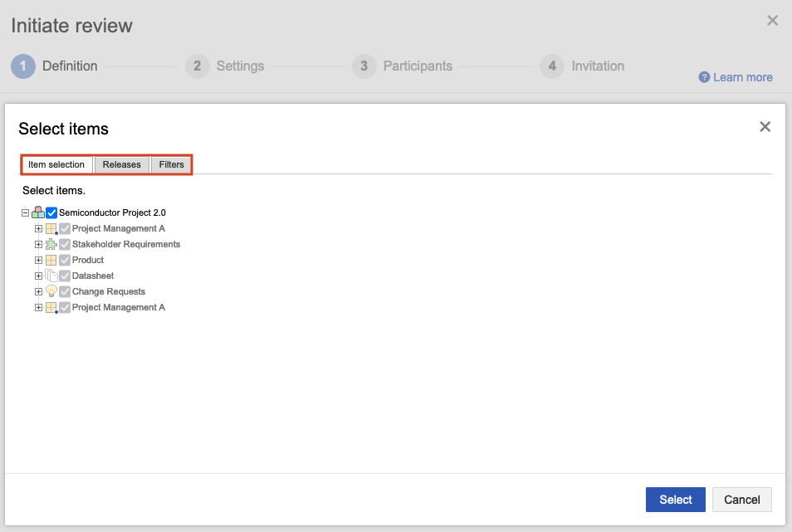Toggle the Datasheet checkbox

[65, 276]
